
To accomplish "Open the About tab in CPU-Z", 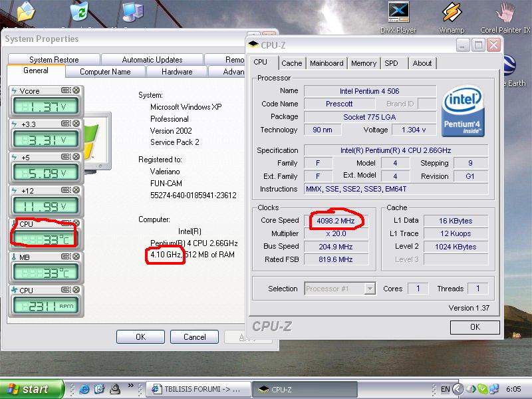I will click(x=422, y=63).
